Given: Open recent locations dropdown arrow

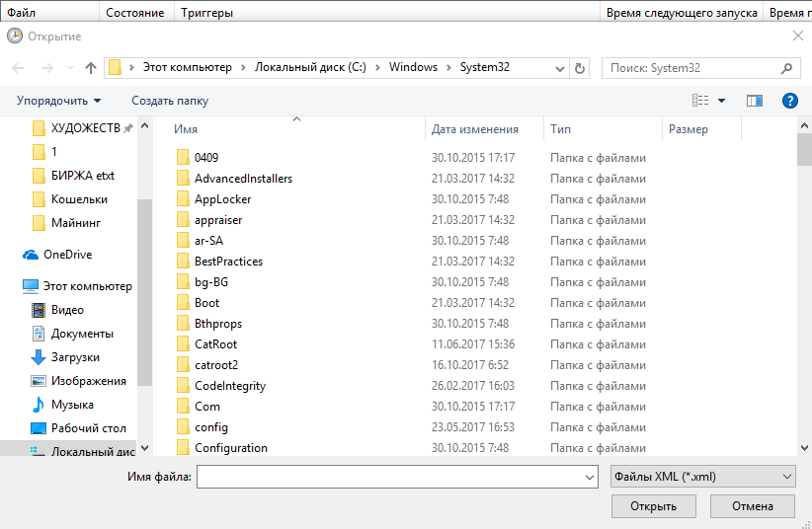Looking at the screenshot, I should pos(70,68).
